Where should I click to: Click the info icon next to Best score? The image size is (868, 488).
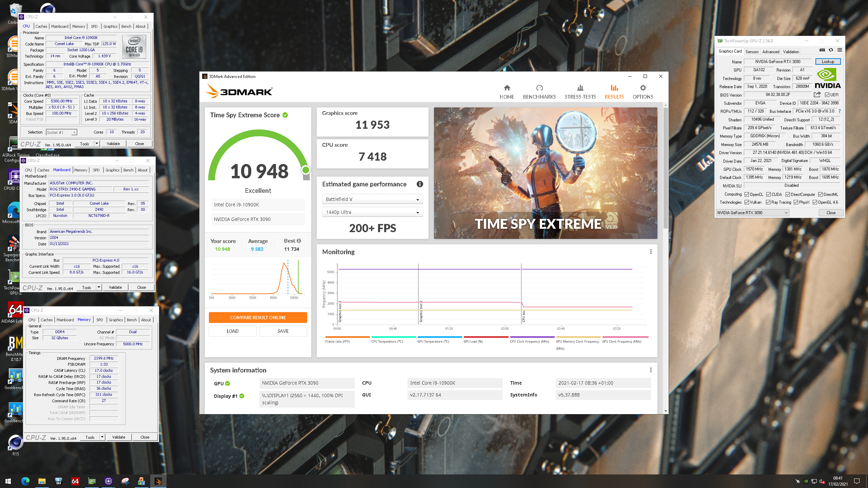[x=299, y=241]
